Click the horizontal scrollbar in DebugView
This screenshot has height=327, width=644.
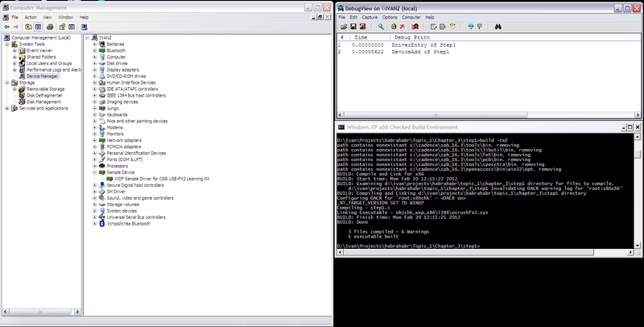(436, 115)
